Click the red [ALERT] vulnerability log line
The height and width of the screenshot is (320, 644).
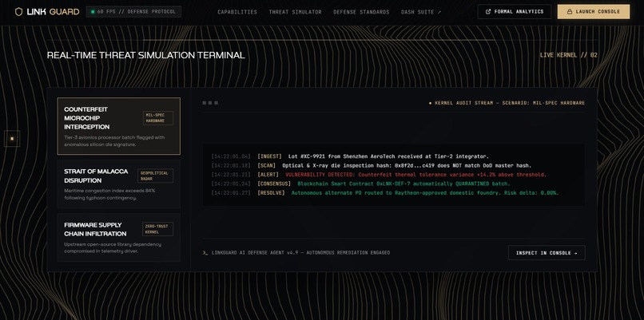(379, 174)
